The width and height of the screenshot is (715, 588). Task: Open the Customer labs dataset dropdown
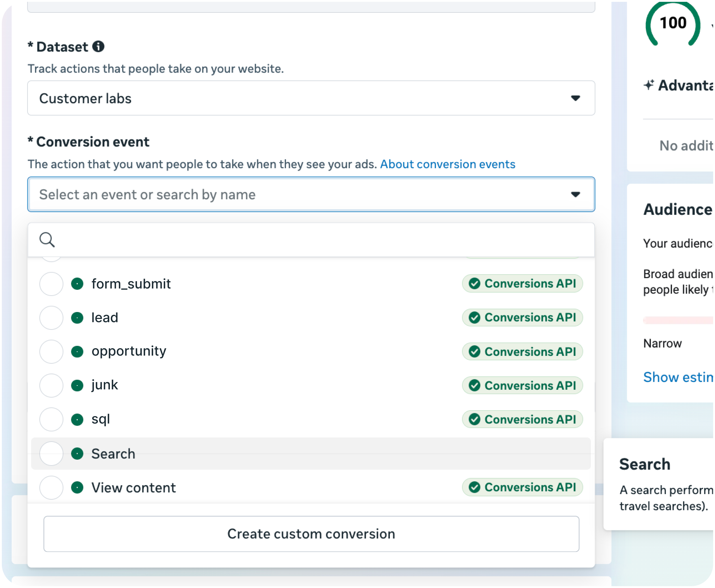tap(311, 98)
